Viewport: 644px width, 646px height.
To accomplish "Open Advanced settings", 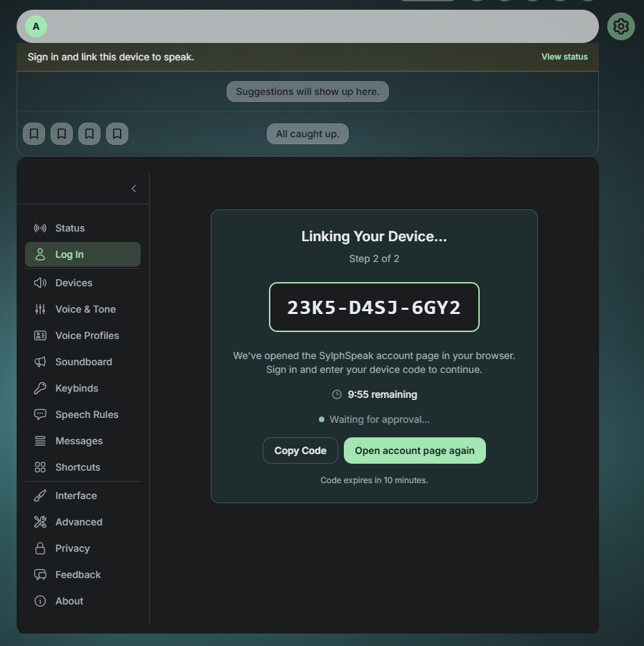I will point(82,523).
